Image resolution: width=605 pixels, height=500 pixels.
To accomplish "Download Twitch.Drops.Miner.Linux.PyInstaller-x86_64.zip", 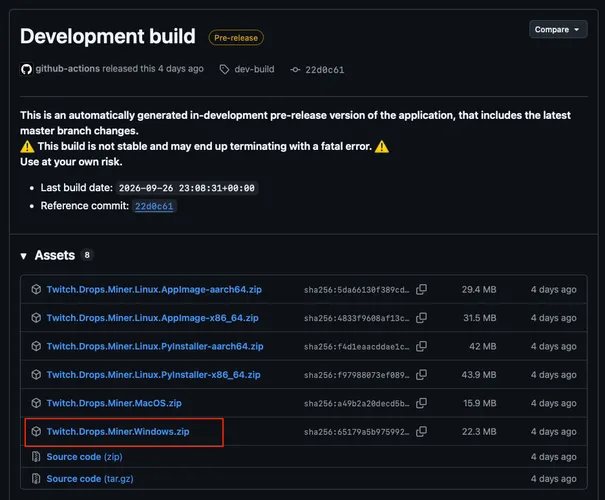I will click(x=153, y=375).
